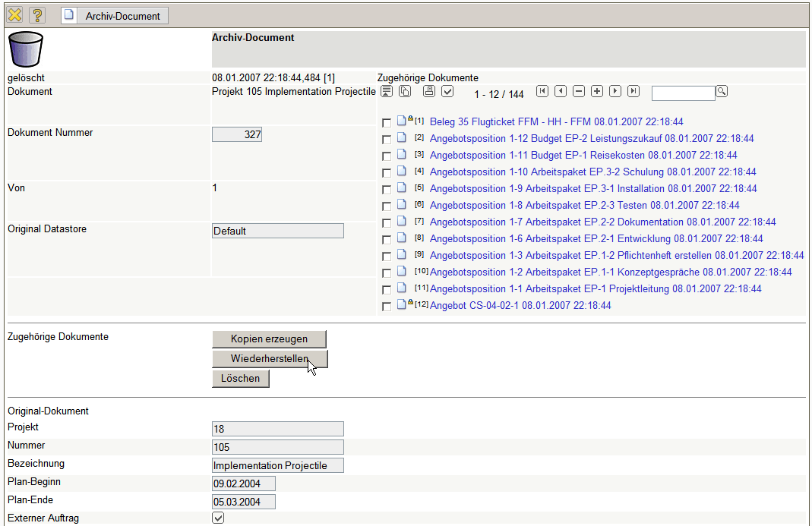Image resolution: width=812 pixels, height=526 pixels.
Task: Open help with the question mark icon
Action: tap(38, 15)
